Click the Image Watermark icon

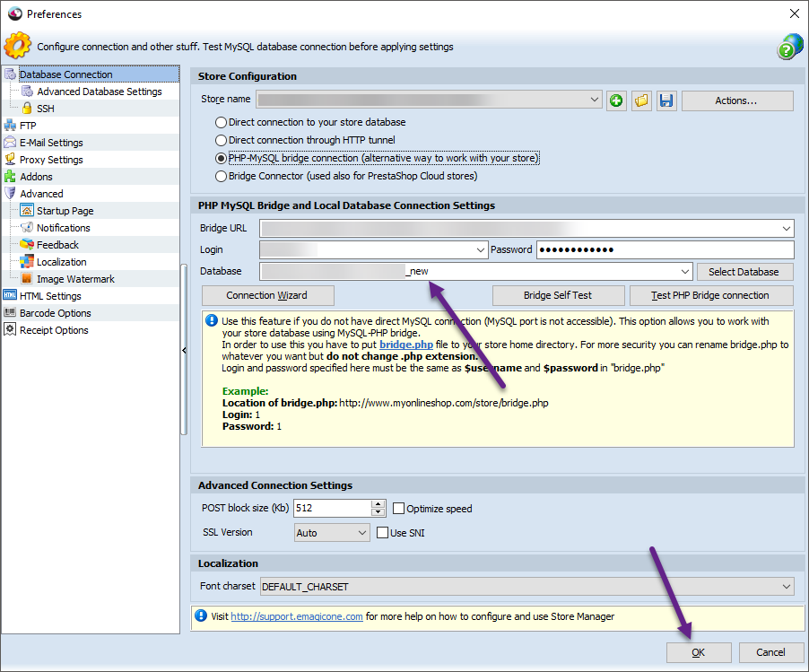tap(27, 279)
